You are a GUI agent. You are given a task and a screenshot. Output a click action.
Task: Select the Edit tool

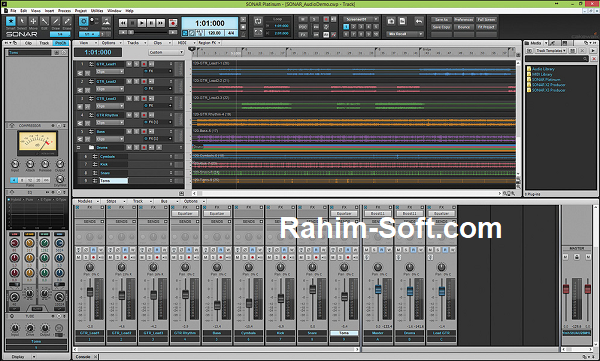coord(44,21)
